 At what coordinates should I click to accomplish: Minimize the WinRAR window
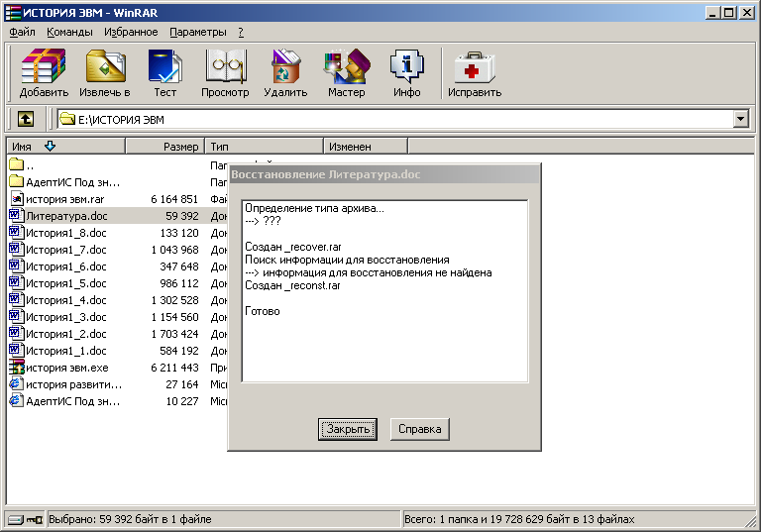[712, 13]
